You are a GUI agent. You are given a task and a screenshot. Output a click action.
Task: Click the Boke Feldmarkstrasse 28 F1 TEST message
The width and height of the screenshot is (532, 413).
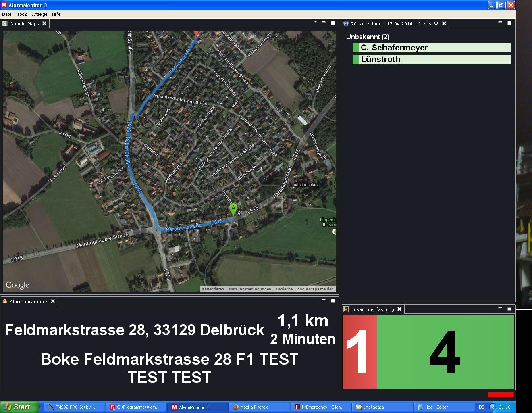point(169,368)
